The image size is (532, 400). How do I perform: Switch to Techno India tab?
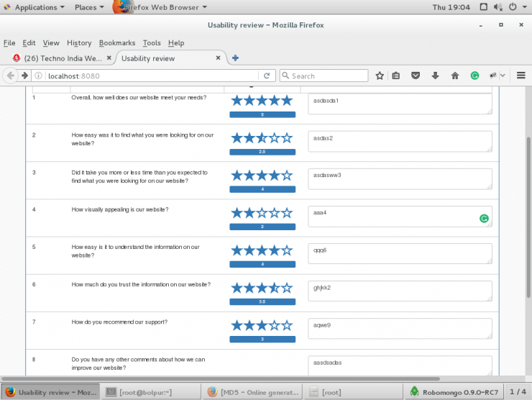click(x=62, y=58)
